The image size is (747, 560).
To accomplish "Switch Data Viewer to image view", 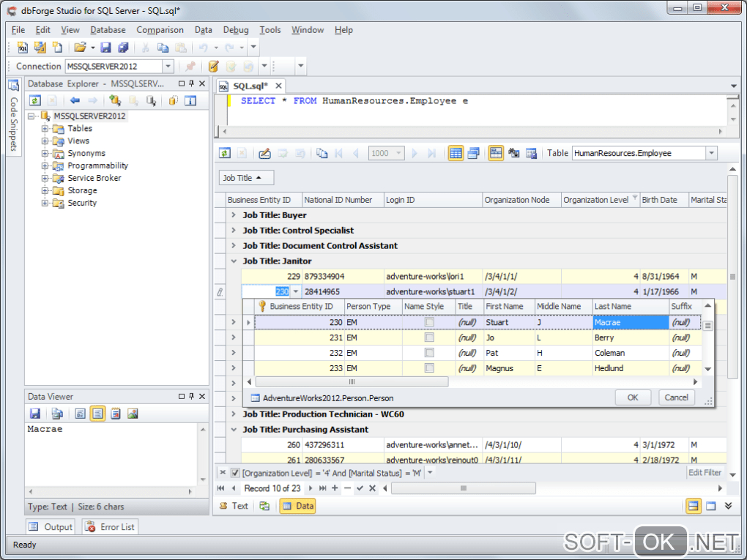I will click(x=133, y=414).
